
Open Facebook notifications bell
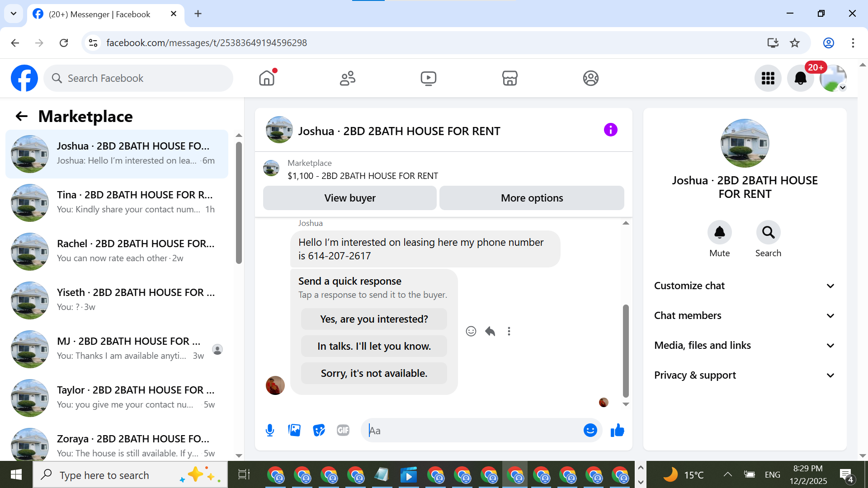(x=800, y=78)
